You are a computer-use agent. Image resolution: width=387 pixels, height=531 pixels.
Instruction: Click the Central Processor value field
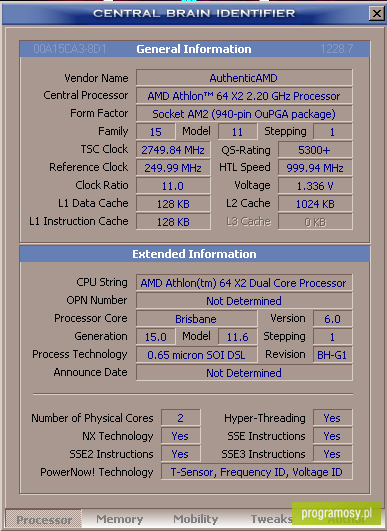click(244, 96)
